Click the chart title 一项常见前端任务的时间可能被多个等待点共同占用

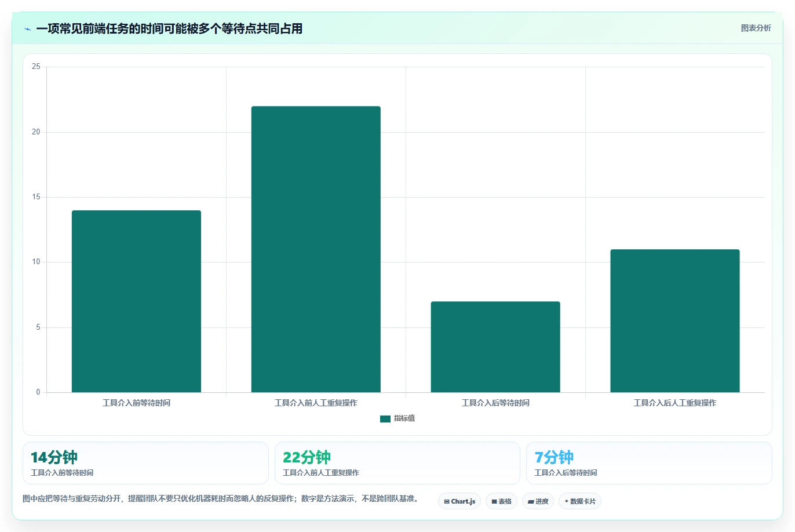tap(169, 29)
